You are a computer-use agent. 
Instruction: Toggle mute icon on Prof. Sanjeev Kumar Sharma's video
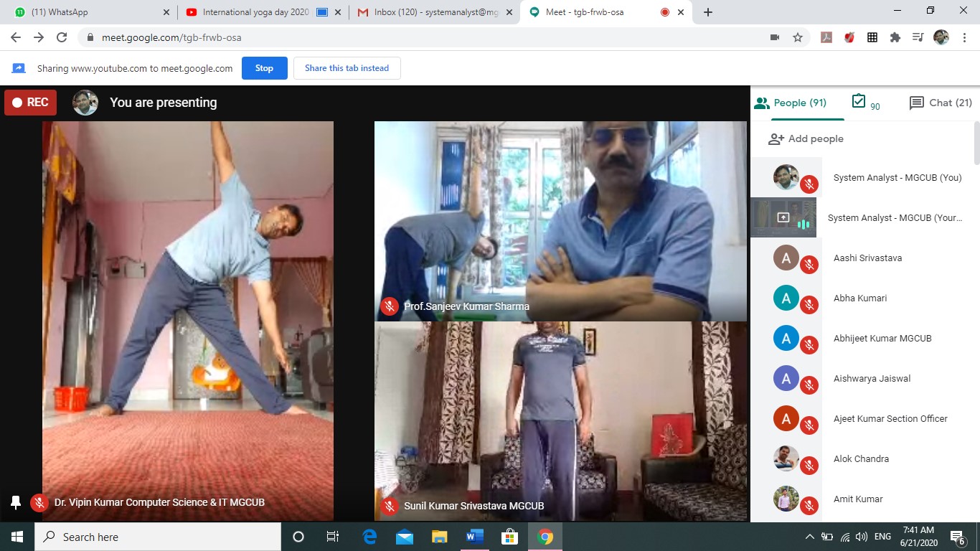390,306
